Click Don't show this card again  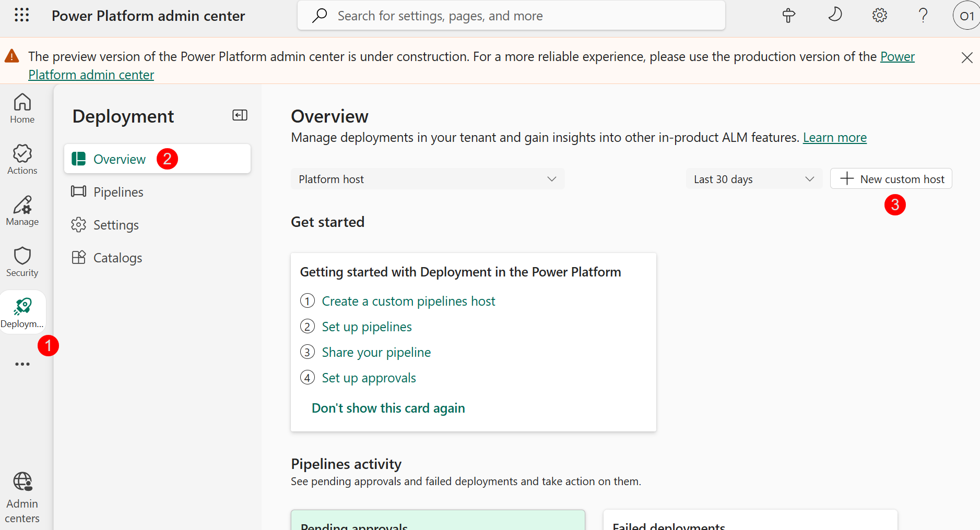tap(388, 408)
